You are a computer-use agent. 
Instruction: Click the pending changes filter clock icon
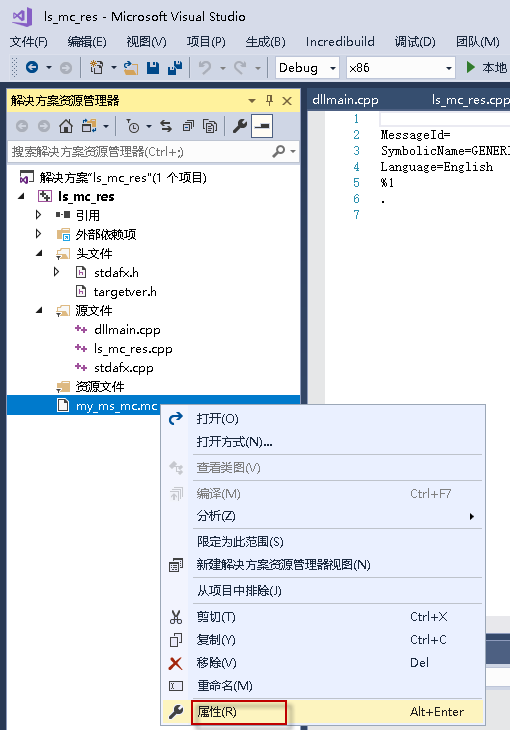(133, 126)
